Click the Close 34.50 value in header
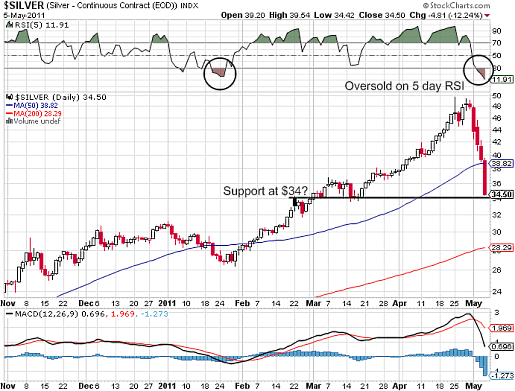This screenshot has height=391, width=515. tap(382, 15)
